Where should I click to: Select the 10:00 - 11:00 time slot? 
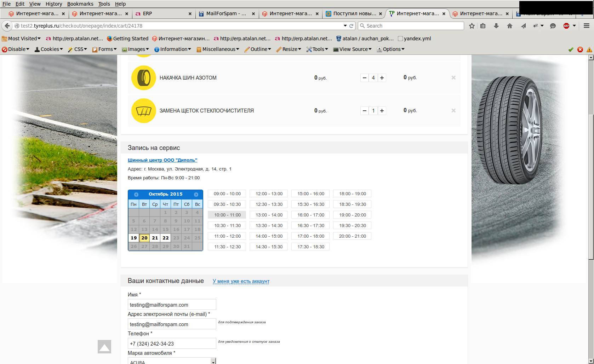click(227, 215)
